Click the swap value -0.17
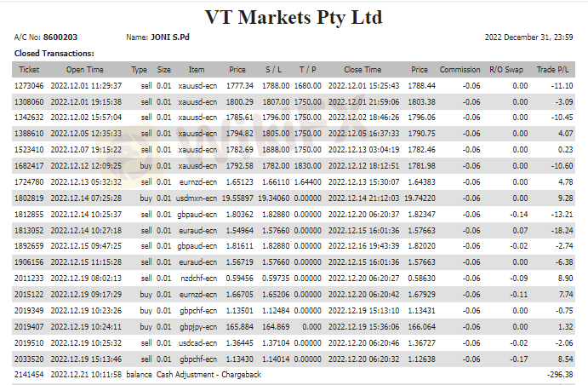The height and width of the screenshot is (385, 588). click(518, 359)
